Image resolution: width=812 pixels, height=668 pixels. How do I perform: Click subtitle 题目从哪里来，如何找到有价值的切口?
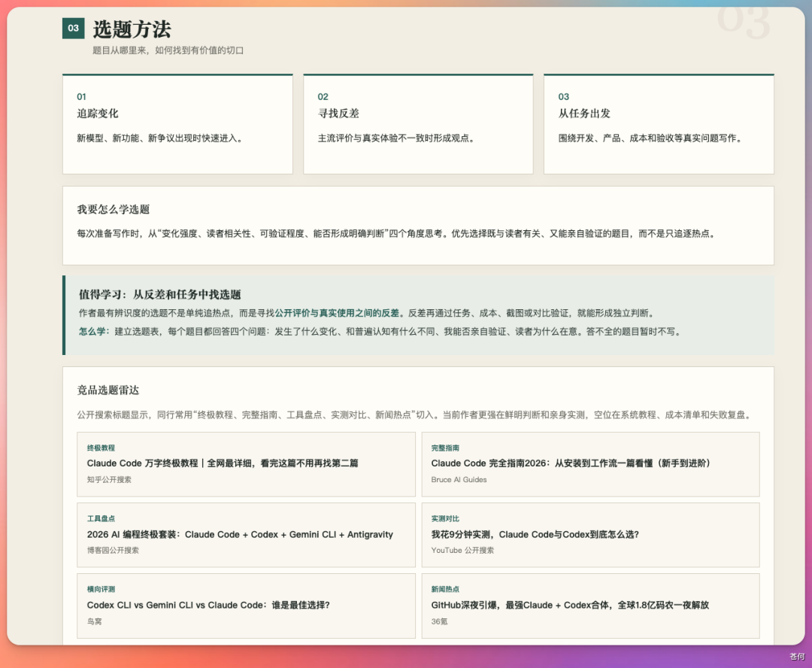click(168, 50)
